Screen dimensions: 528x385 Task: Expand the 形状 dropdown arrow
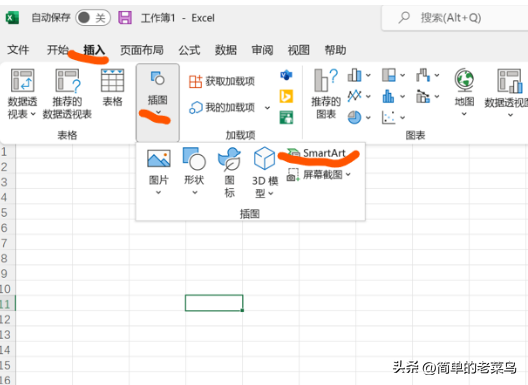(195, 193)
